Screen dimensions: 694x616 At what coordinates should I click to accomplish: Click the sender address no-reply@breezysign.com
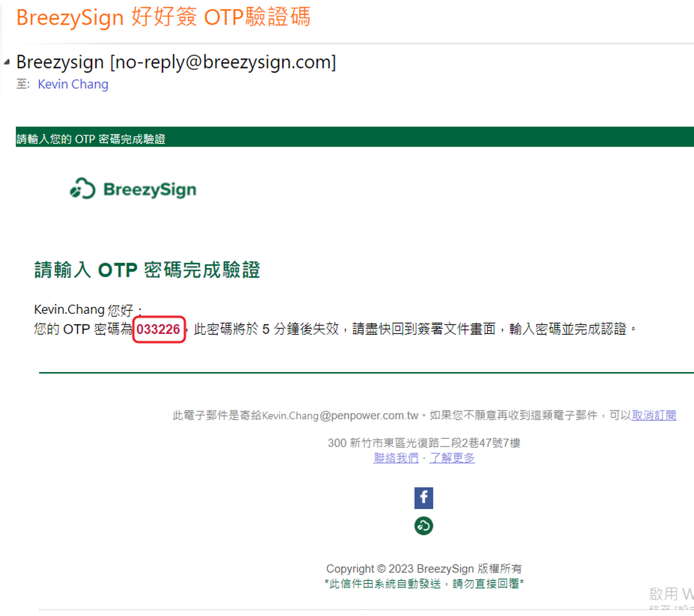pyautogui.click(x=223, y=62)
